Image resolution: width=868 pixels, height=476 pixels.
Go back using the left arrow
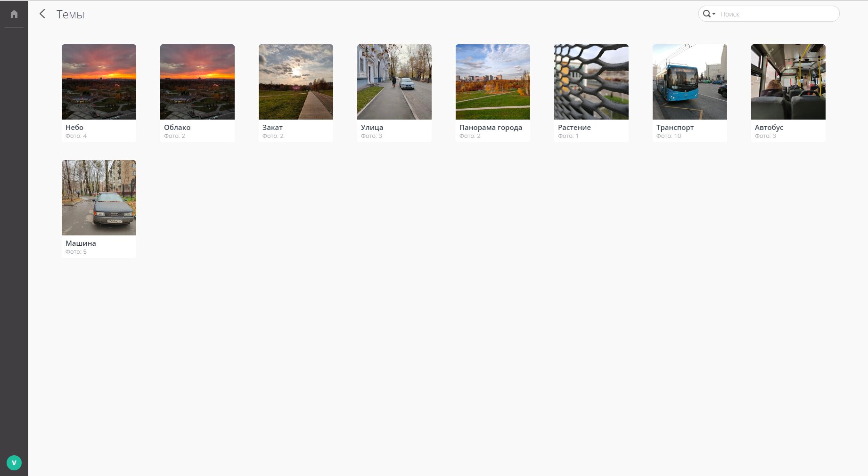[x=42, y=14]
